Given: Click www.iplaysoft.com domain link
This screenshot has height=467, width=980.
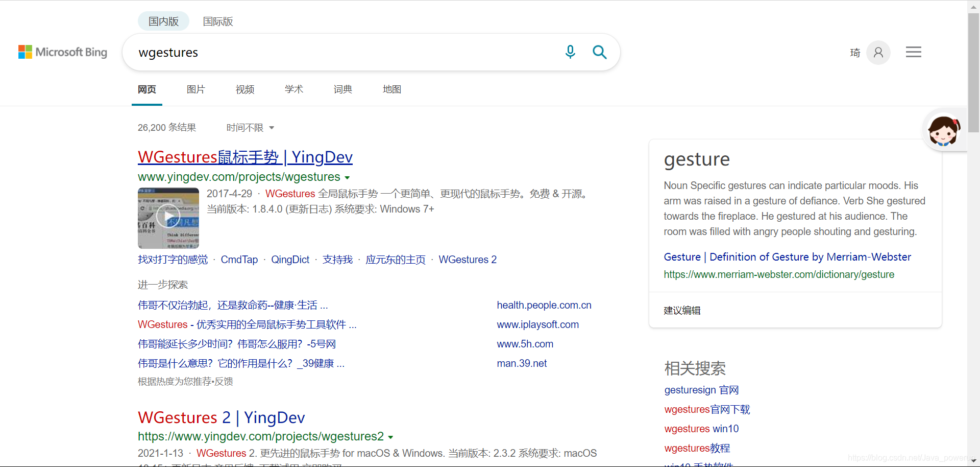Looking at the screenshot, I should point(538,324).
